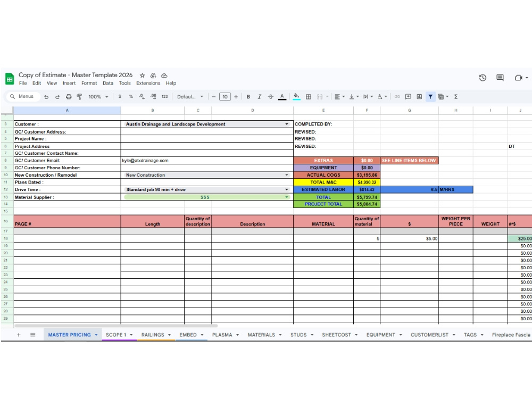The height and width of the screenshot is (399, 532).
Task: Decrease font size with minus button
Action: [214, 97]
